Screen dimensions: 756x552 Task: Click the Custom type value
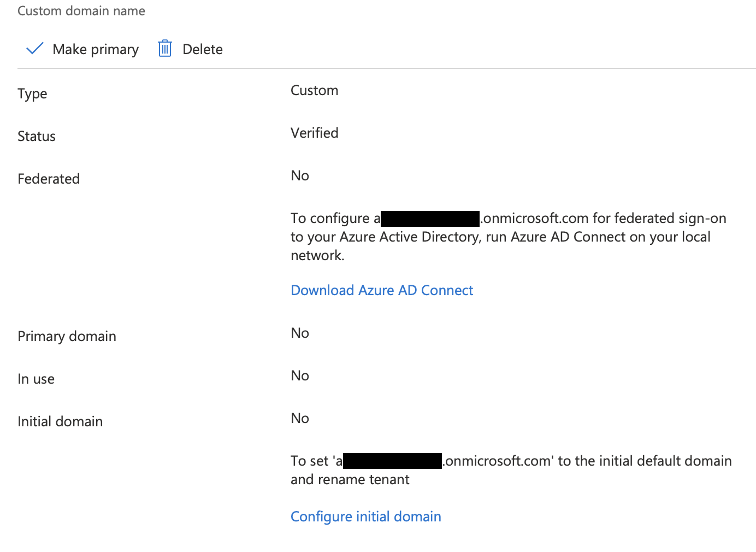pos(314,90)
